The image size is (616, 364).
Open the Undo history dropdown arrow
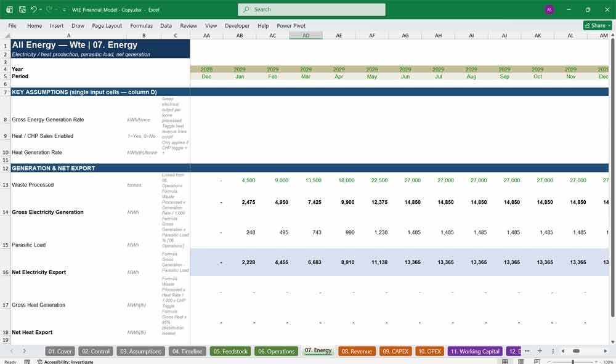(41, 9)
